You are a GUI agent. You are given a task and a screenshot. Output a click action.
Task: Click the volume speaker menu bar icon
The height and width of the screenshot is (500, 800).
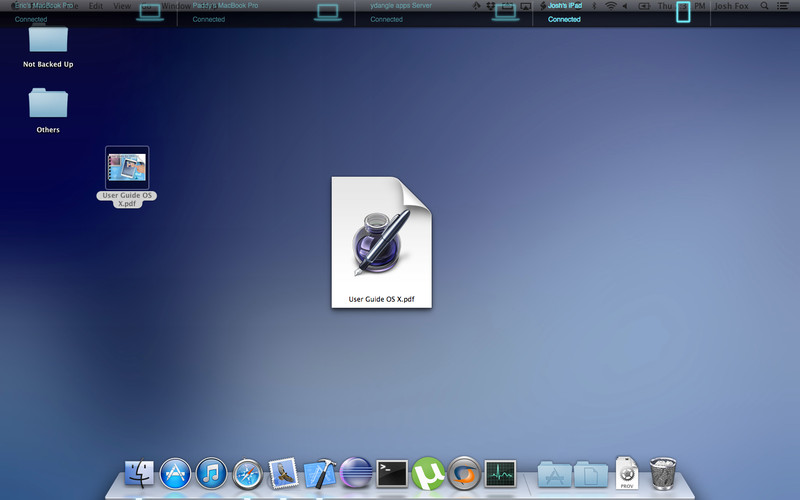(x=625, y=6)
